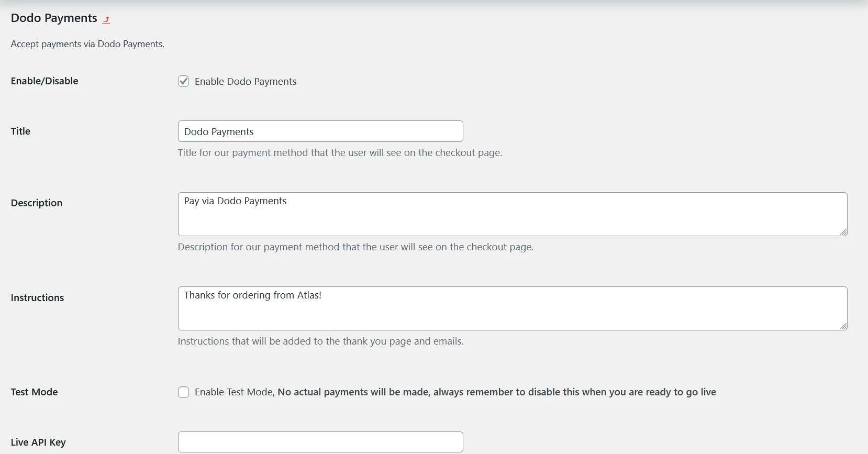Click inside the Description textarea

(513, 214)
